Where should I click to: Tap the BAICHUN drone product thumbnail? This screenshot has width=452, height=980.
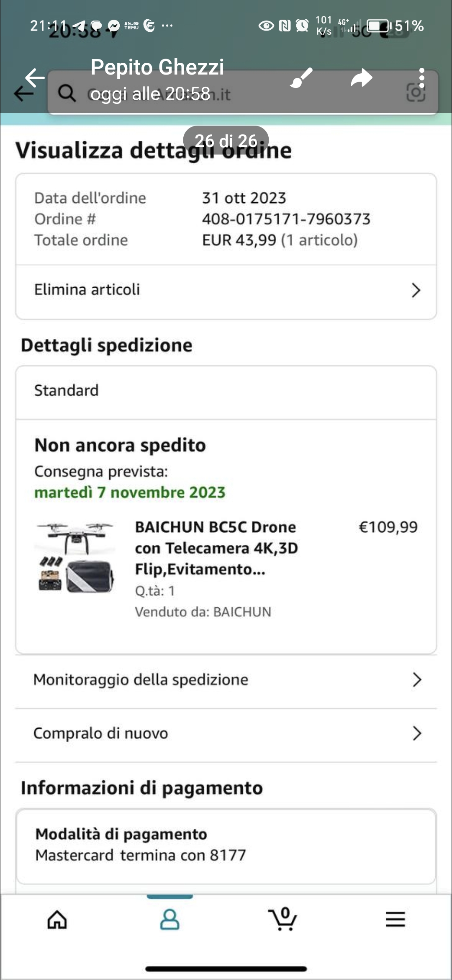(75, 557)
